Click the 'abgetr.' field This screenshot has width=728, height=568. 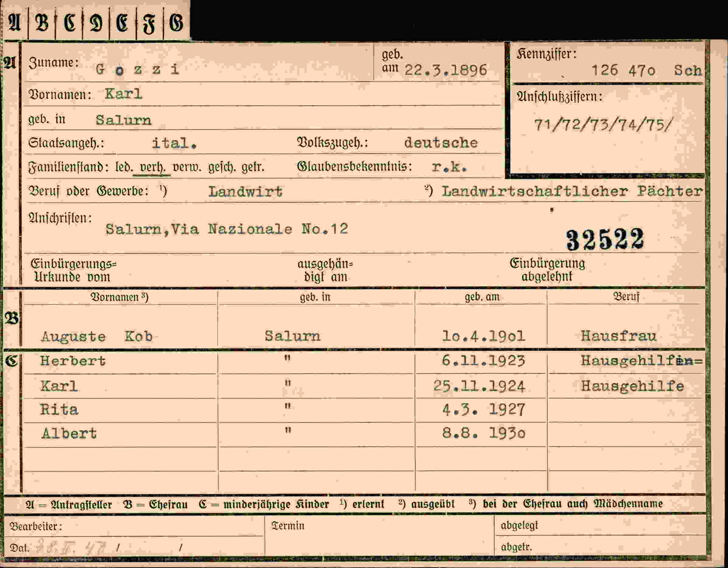point(600,546)
